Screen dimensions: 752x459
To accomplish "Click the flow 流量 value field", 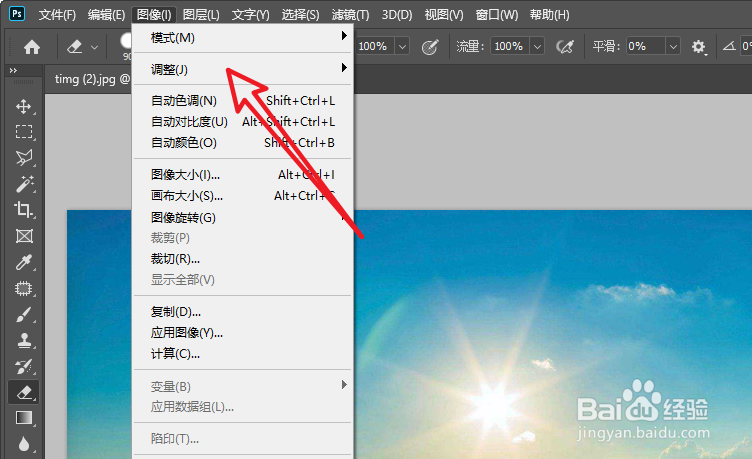I will pyautogui.click(x=510, y=47).
